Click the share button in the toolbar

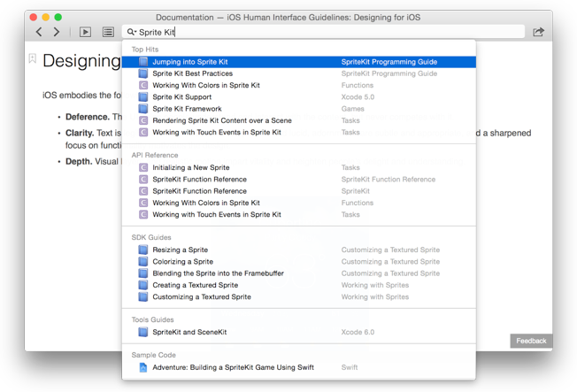point(538,32)
